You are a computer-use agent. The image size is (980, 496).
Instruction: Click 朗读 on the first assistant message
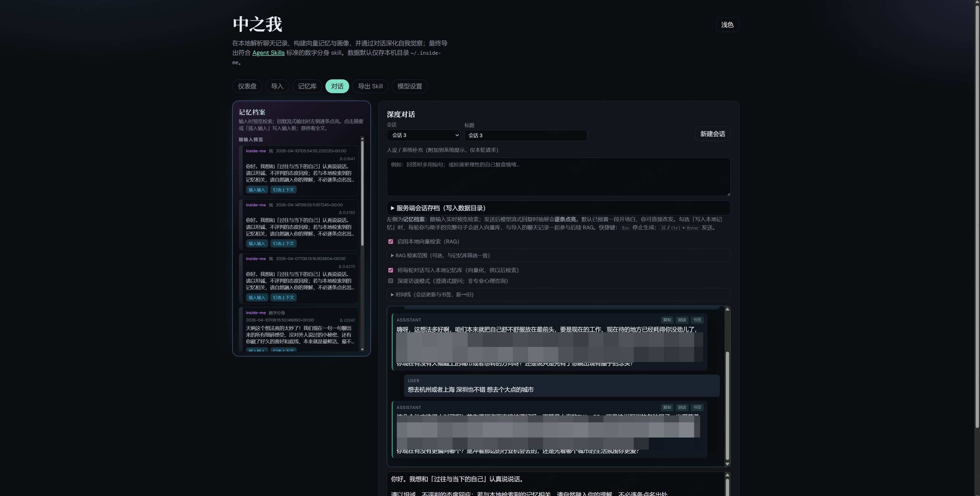pyautogui.click(x=682, y=320)
